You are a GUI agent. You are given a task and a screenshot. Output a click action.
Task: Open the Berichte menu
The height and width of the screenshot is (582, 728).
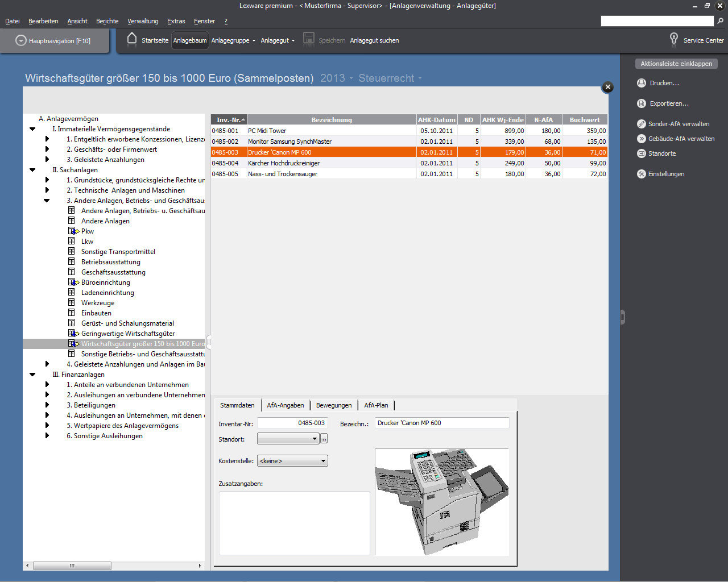[107, 21]
